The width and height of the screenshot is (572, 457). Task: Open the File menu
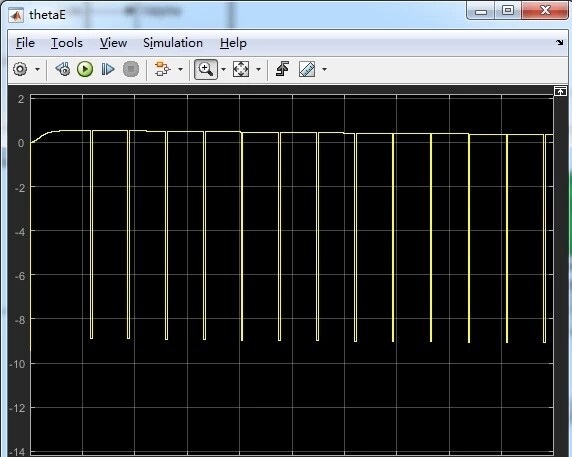(25, 43)
